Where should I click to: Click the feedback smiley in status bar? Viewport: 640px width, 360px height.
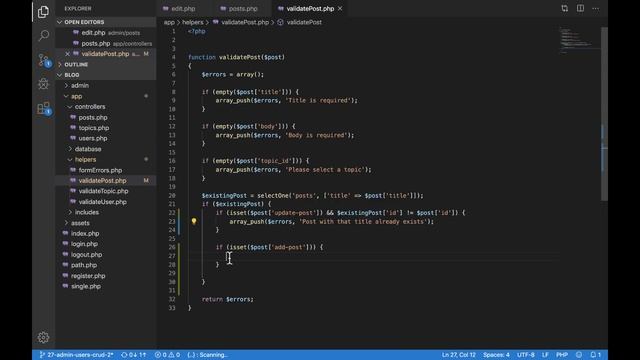[x=579, y=355]
